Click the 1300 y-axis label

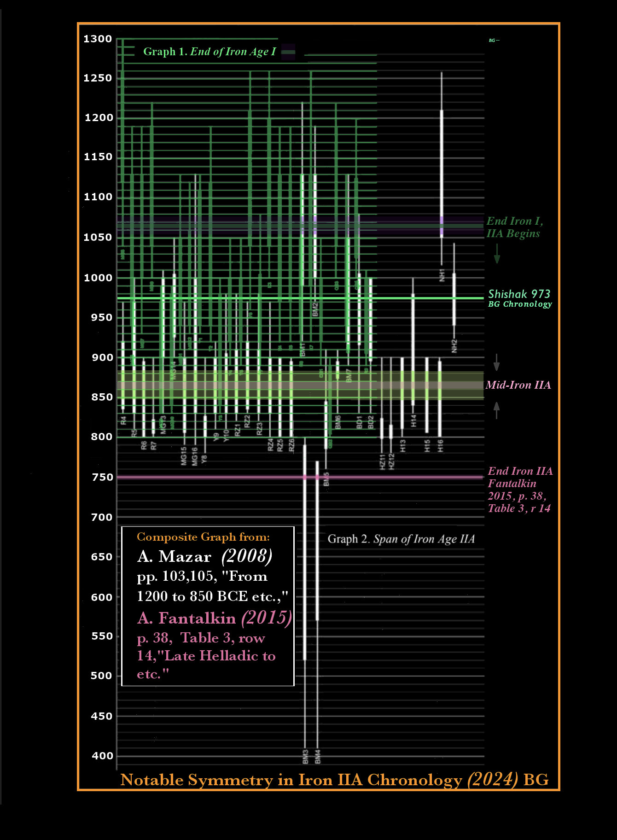[98, 39]
